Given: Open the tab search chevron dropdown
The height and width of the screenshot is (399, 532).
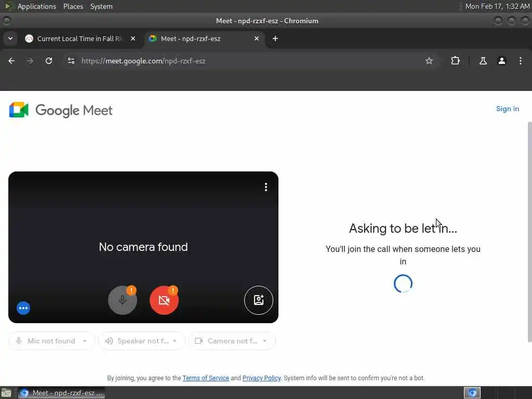Looking at the screenshot, I should pos(10,38).
